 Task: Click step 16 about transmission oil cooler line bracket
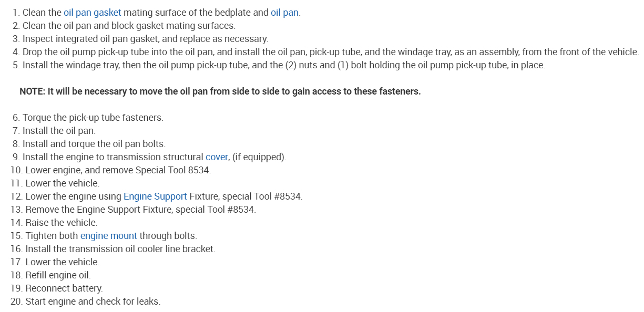coord(120,249)
